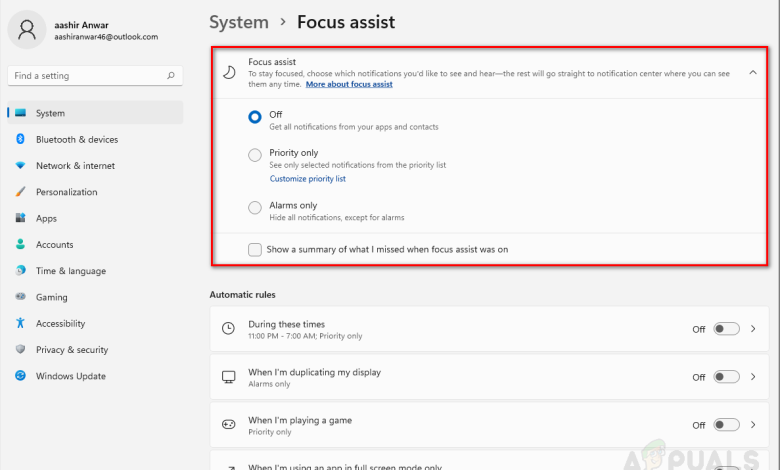Select the Alarms only radio button

255,207
